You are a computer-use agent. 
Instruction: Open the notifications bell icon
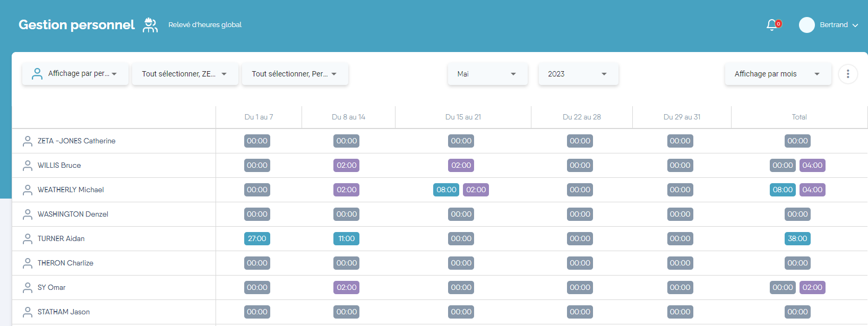(x=772, y=25)
